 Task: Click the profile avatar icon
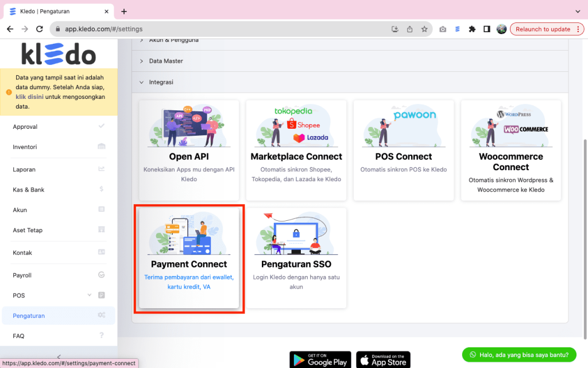[501, 29]
